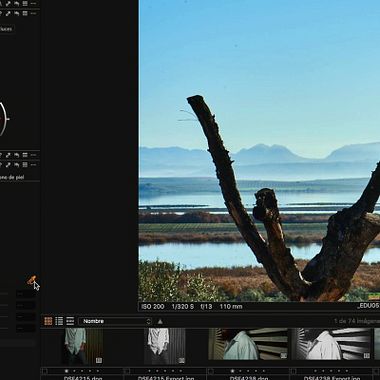Viewport: 380px width, 380px height.
Task: Click the '110 mm' focal length readout
Action: pyautogui.click(x=231, y=306)
